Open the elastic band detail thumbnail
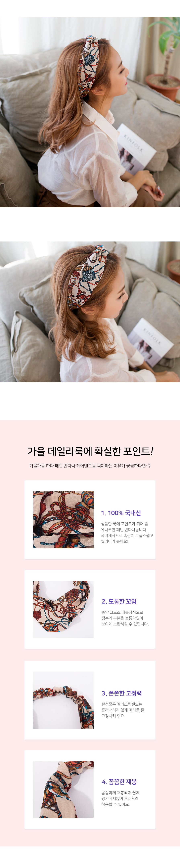 (63, 700)
